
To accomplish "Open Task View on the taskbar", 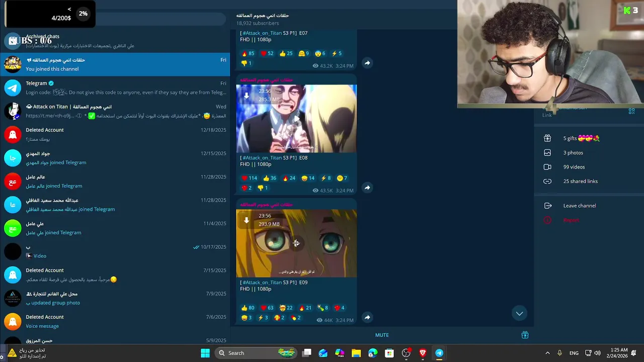I will (x=307, y=353).
